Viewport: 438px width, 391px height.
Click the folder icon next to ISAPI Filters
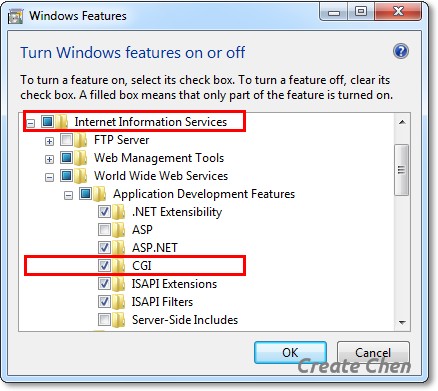[119, 302]
